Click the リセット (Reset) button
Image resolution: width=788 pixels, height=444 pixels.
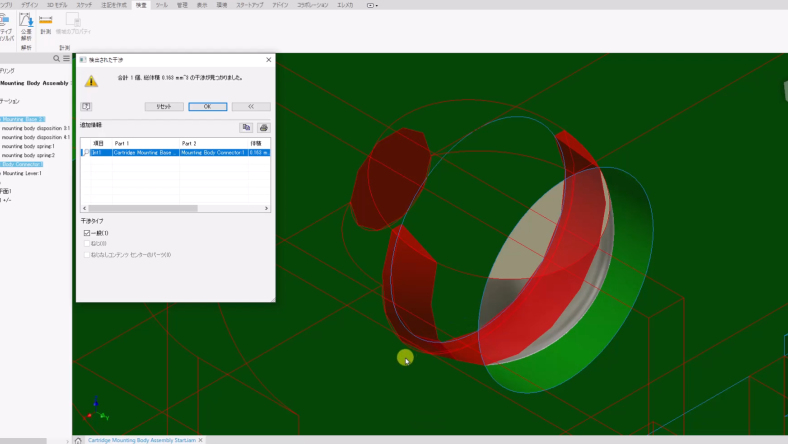164,106
